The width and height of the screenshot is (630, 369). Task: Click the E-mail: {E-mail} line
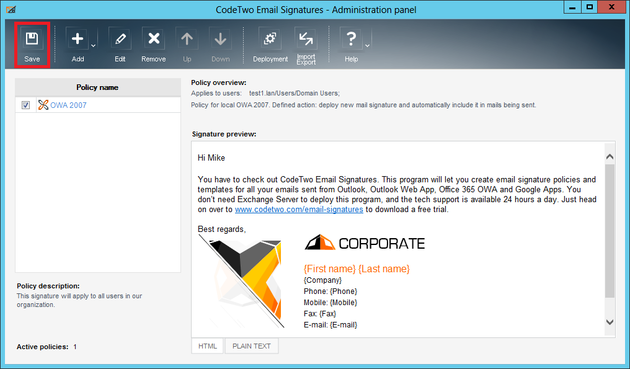tap(330, 325)
